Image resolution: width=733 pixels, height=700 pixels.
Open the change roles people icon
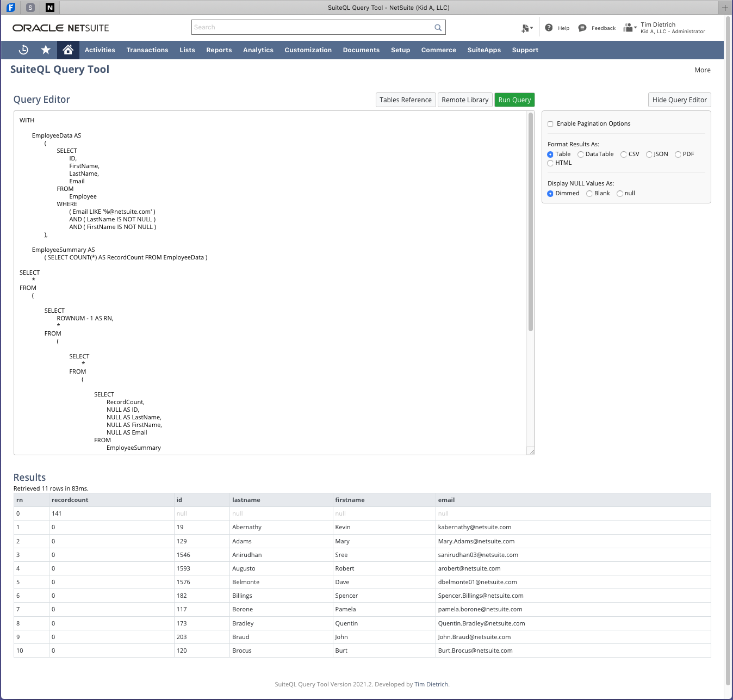pos(628,28)
